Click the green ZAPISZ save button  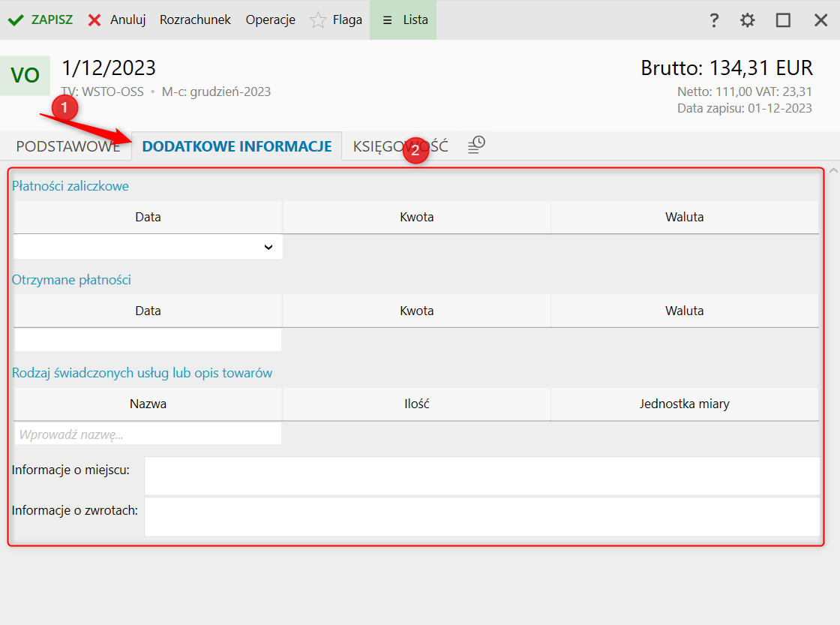pyautogui.click(x=40, y=20)
